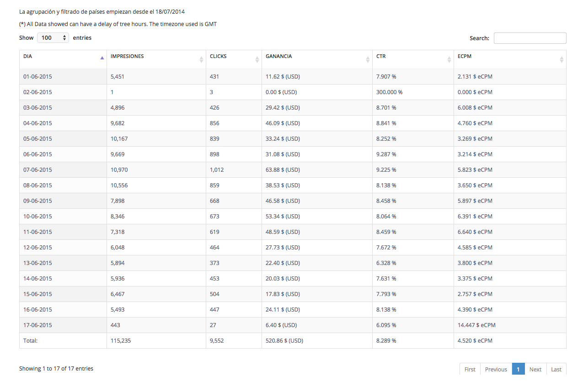The image size is (583, 392).
Task: Click the CLICKS header label
Action: 218,56
